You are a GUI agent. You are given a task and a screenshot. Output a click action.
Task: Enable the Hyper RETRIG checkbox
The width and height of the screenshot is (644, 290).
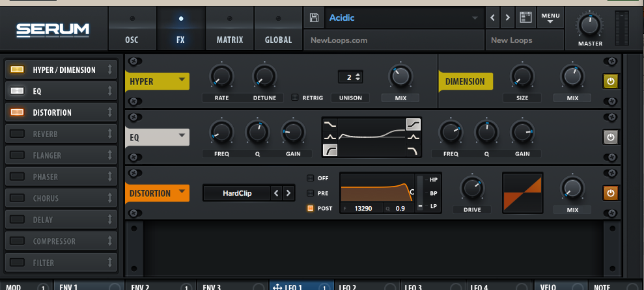click(294, 98)
